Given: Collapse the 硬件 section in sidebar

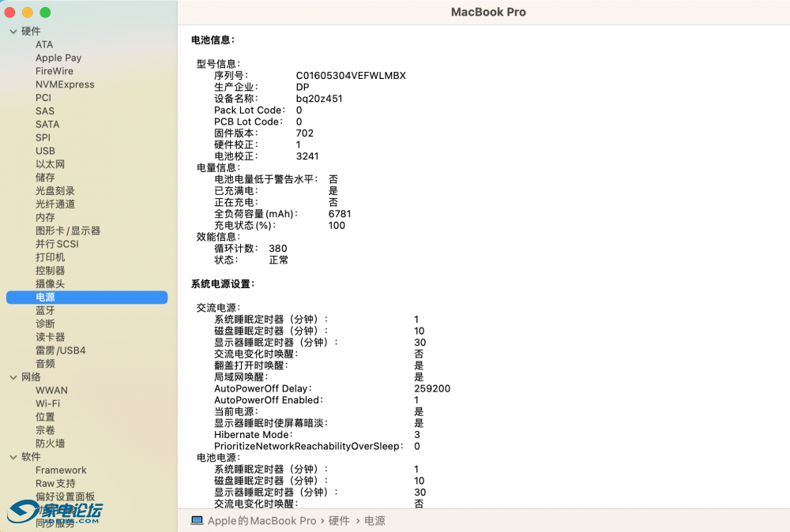Looking at the screenshot, I should pyautogui.click(x=13, y=32).
